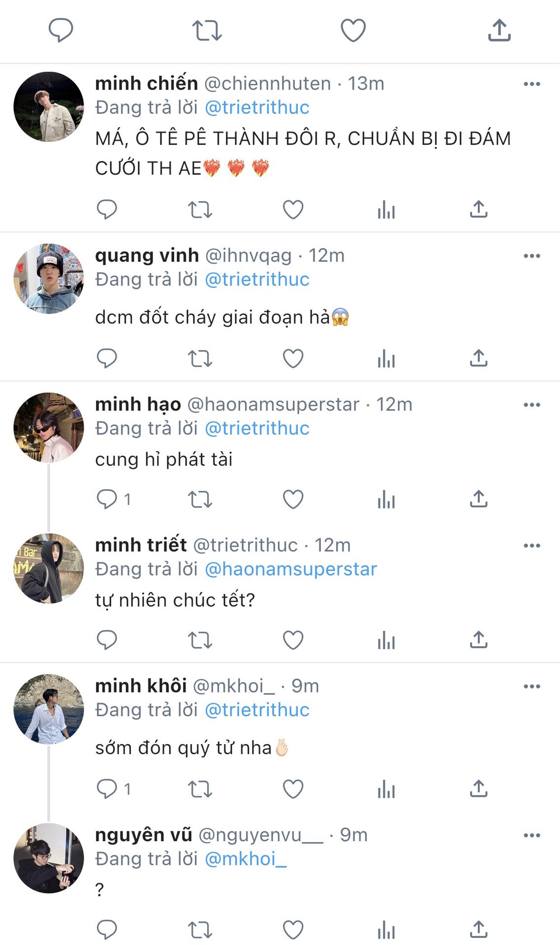Reply to minh hạo's comment
Viewport: 560px width, 945px height.
point(107,499)
